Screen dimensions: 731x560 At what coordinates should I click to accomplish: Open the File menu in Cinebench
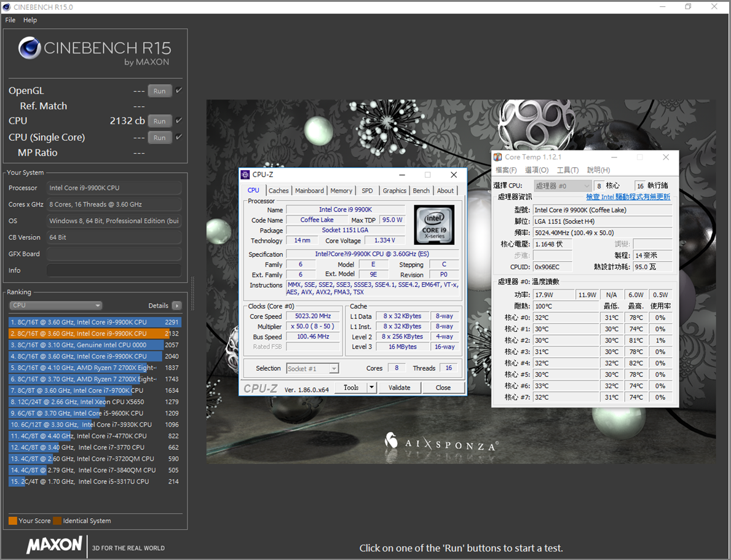point(10,20)
